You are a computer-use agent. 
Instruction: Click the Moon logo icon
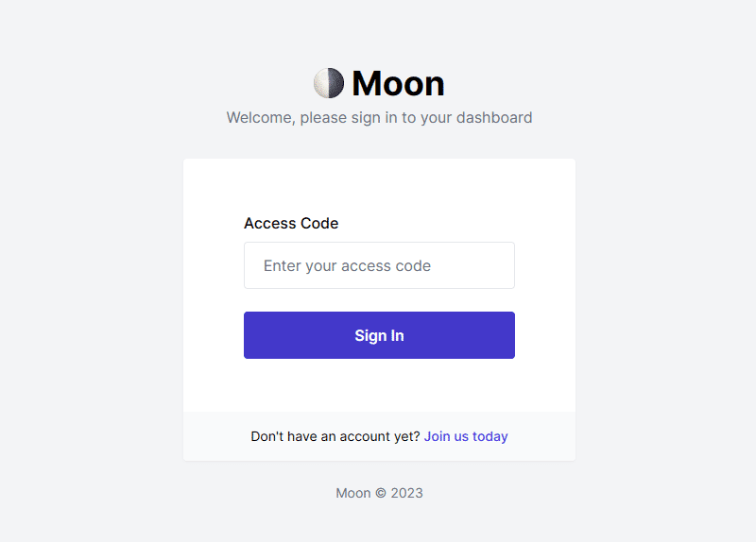[x=328, y=83]
